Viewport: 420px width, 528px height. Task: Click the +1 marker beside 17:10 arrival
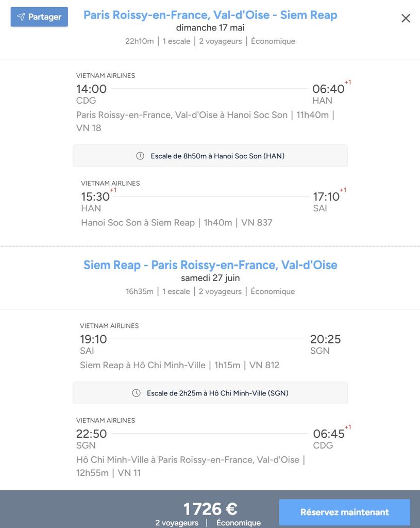click(343, 190)
